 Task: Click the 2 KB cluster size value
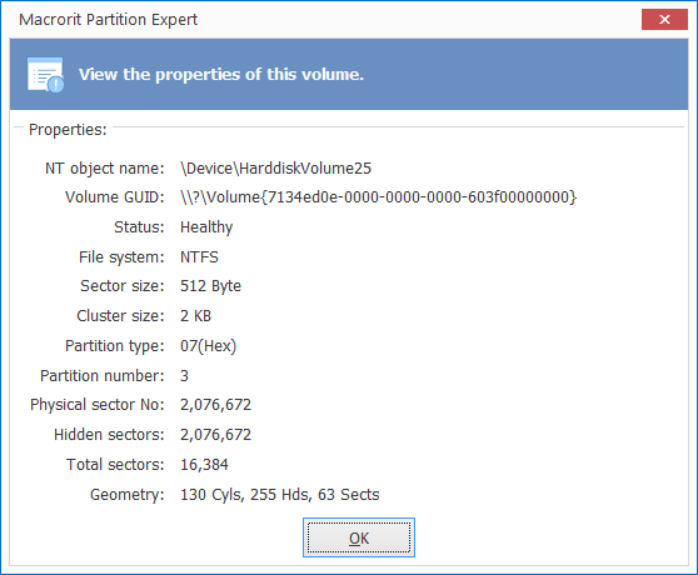[x=195, y=316]
